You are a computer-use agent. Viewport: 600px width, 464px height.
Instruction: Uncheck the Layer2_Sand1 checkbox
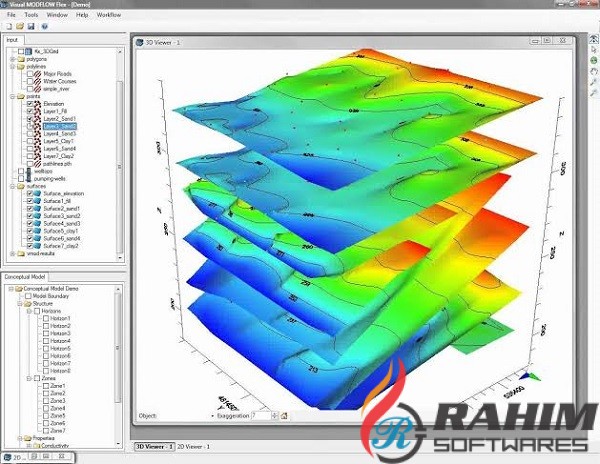[x=30, y=119]
